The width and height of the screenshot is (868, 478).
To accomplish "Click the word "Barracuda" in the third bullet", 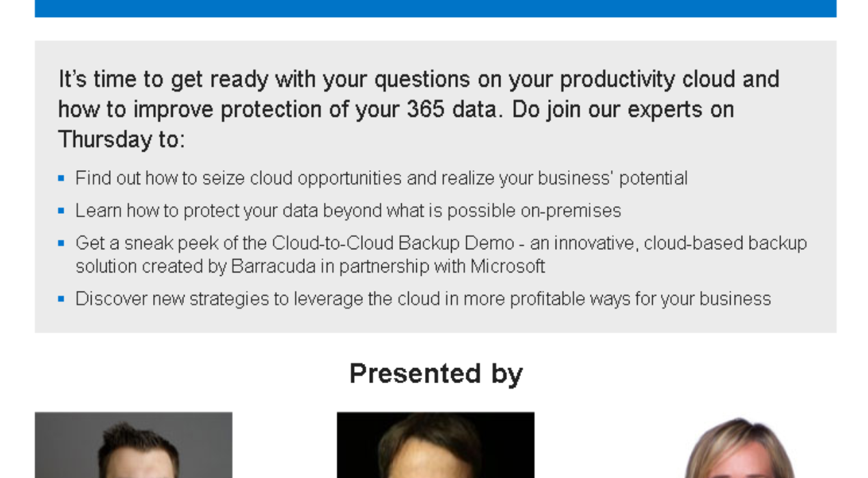I will coord(273,266).
